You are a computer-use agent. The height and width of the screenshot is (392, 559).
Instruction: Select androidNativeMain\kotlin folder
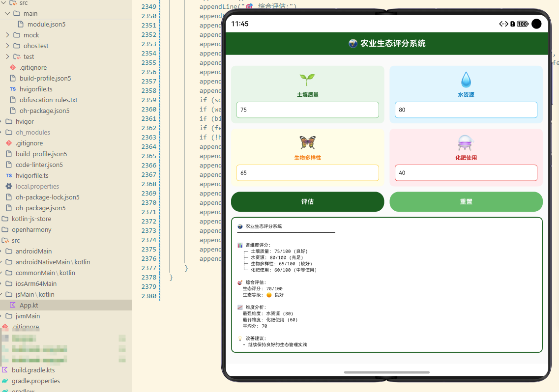pyautogui.click(x=53, y=262)
